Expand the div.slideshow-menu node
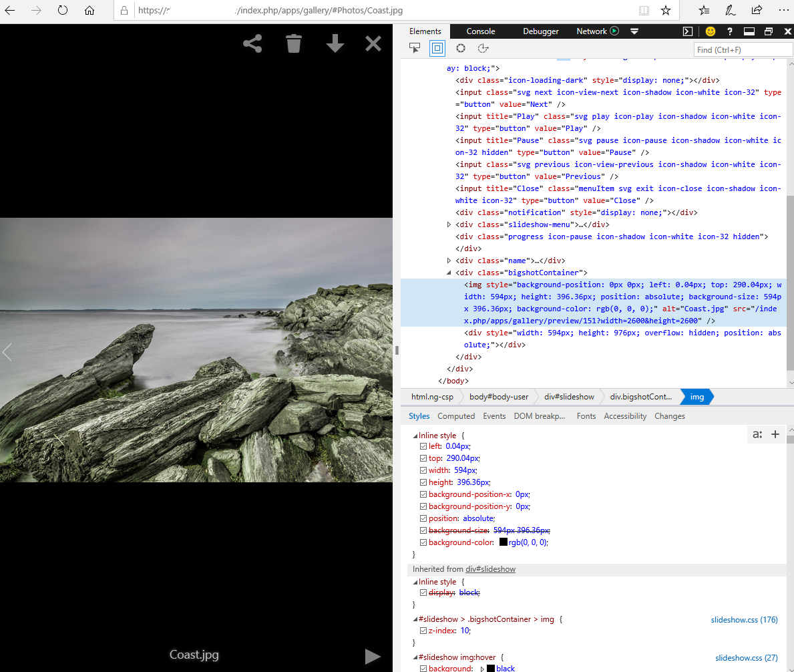Image resolution: width=794 pixels, height=672 pixels. [x=449, y=224]
